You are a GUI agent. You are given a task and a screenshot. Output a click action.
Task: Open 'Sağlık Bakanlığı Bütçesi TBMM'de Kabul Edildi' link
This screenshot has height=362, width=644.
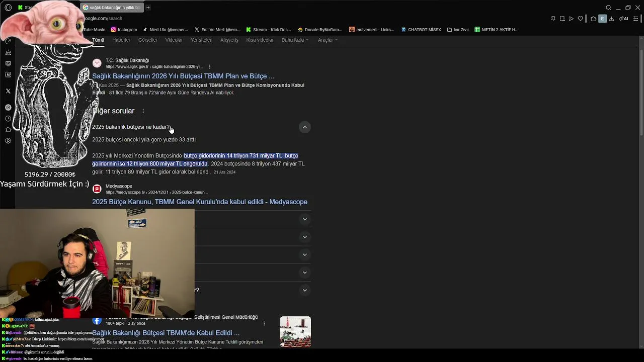166,333
